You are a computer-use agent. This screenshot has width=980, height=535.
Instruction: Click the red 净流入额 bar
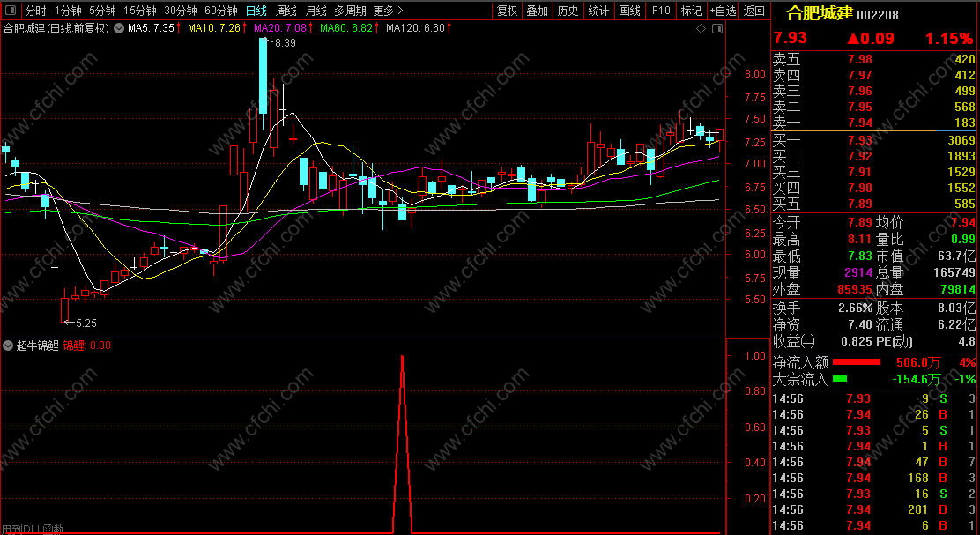pos(857,362)
